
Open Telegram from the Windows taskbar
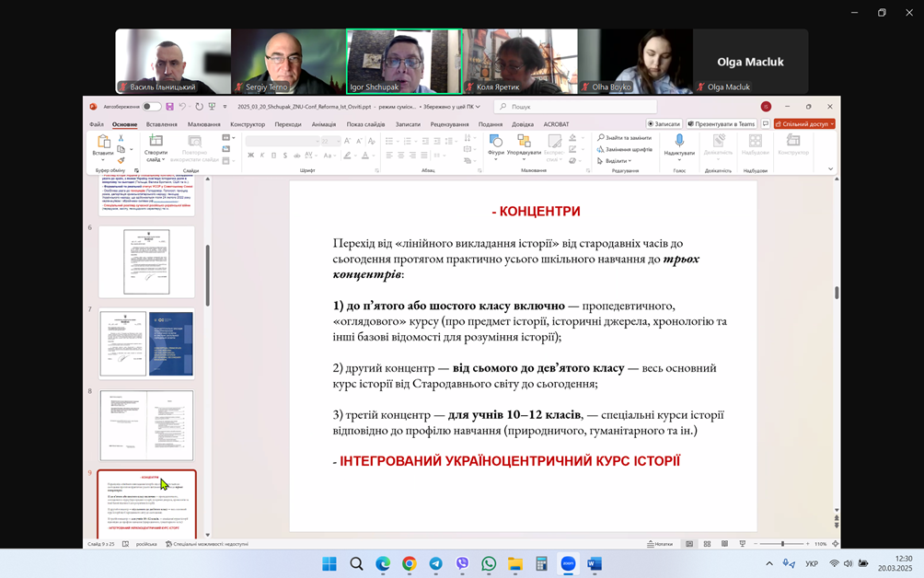coord(435,564)
